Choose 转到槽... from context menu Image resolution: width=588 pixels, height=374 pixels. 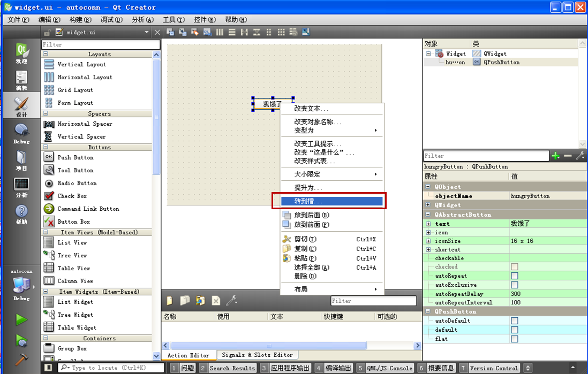332,201
